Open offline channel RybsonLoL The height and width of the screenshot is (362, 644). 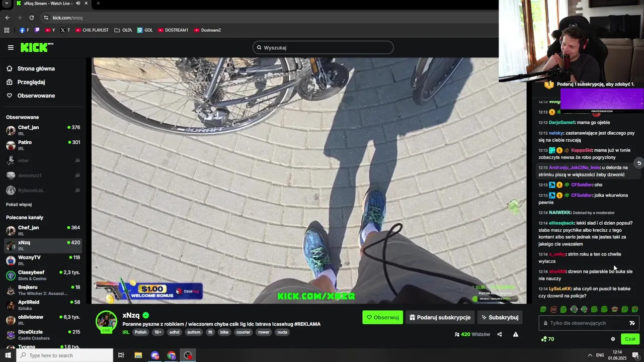43,191
